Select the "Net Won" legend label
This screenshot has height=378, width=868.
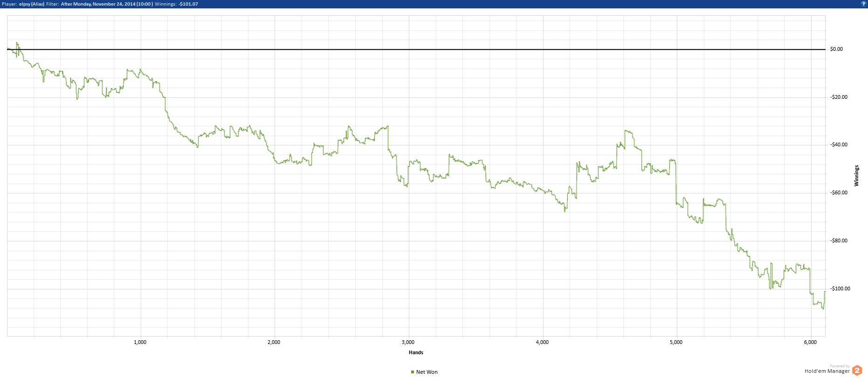[x=427, y=372]
